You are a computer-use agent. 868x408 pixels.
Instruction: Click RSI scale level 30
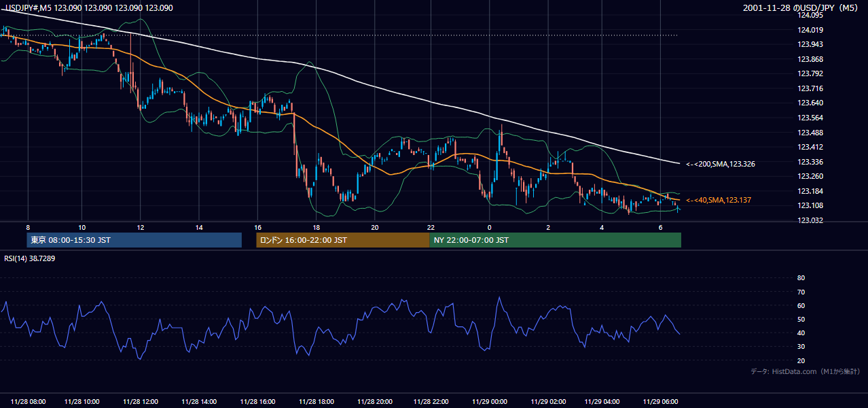click(801, 347)
